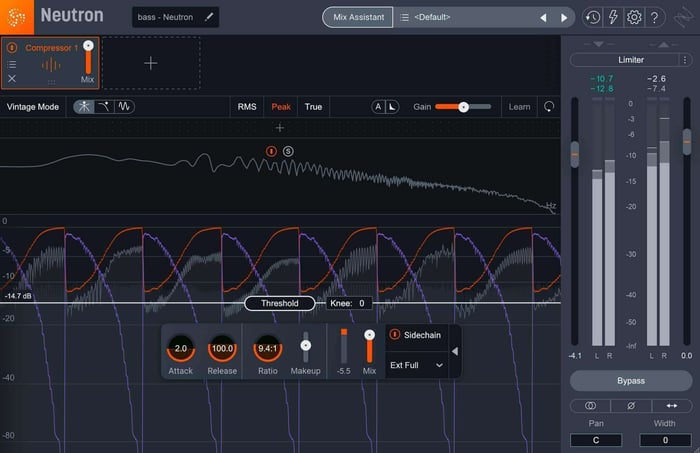Click the -4.1 input gain readout

click(575, 356)
